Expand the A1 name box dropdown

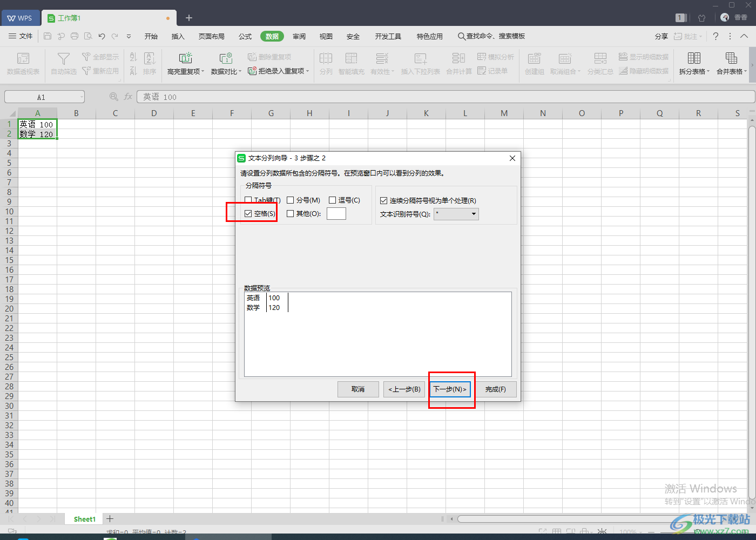(x=82, y=97)
